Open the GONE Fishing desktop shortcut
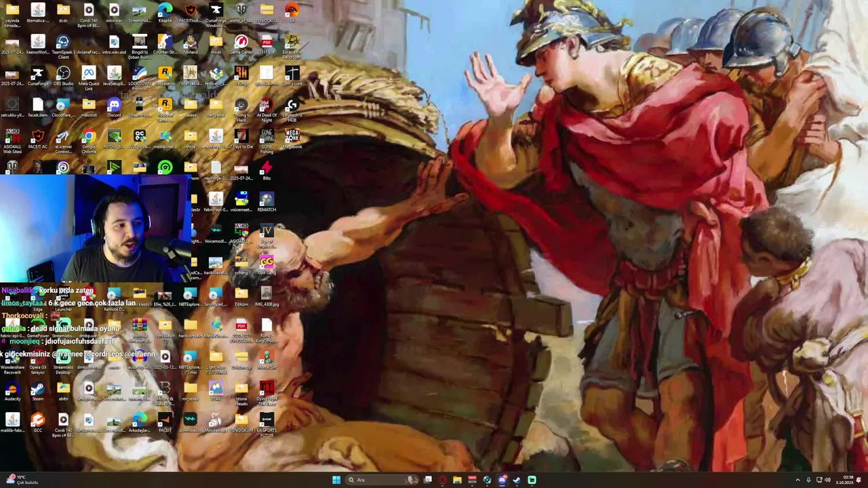 (267, 141)
